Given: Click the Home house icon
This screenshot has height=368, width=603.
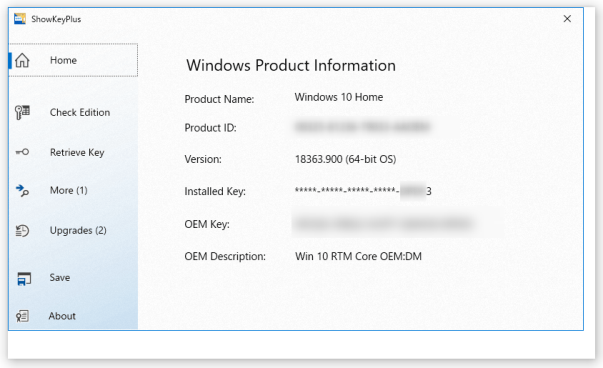Looking at the screenshot, I should tap(22, 60).
